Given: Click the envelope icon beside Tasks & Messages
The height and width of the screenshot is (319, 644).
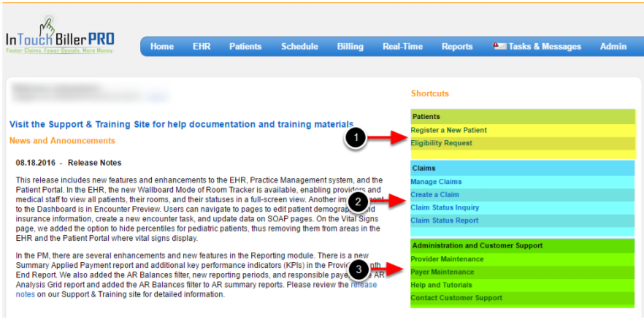Looking at the screenshot, I should 499,46.
